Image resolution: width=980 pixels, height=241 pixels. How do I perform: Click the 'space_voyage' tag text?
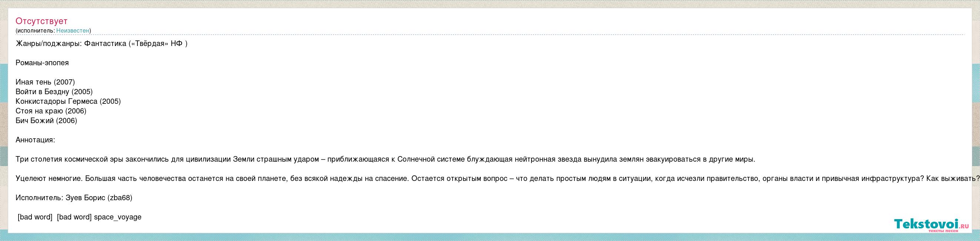(x=117, y=217)
